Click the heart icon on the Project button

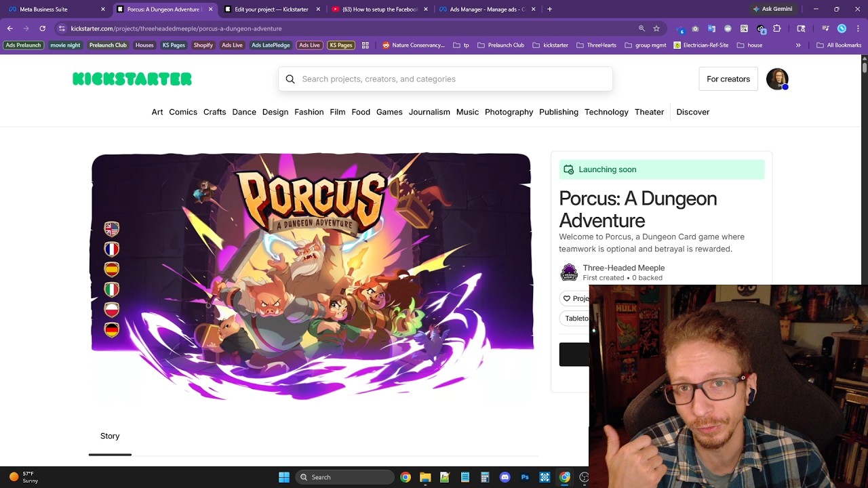[x=567, y=298]
